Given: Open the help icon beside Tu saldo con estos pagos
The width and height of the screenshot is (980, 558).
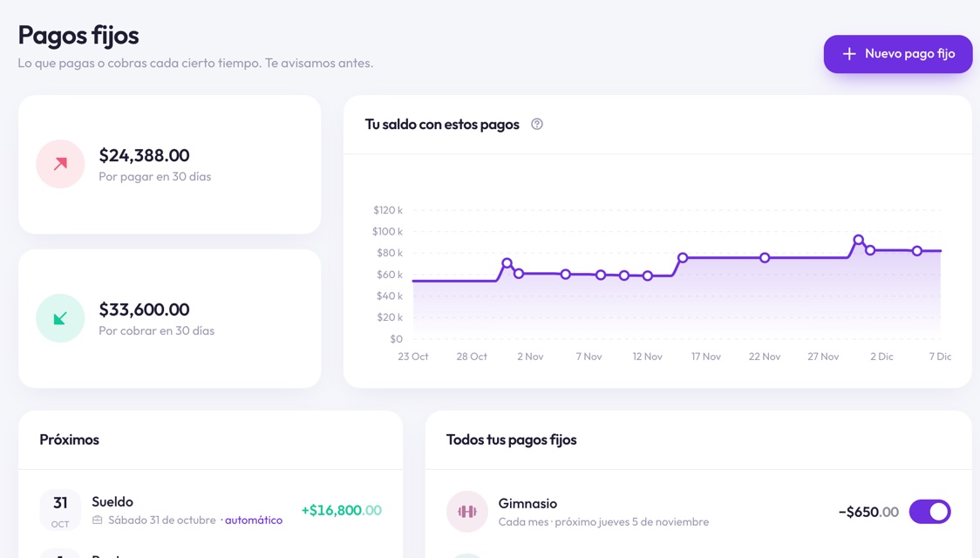Looking at the screenshot, I should click(537, 125).
